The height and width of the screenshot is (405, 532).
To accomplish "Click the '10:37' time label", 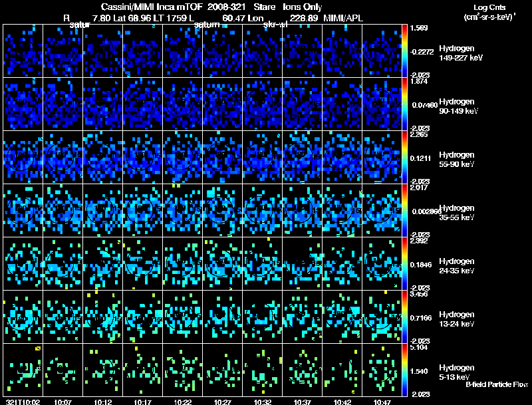I will point(302,402).
